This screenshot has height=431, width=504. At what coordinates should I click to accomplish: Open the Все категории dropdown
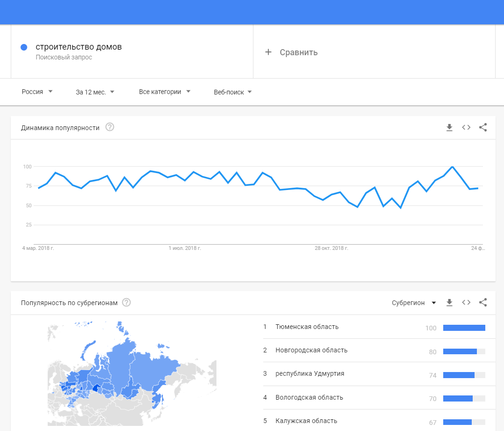pos(165,92)
